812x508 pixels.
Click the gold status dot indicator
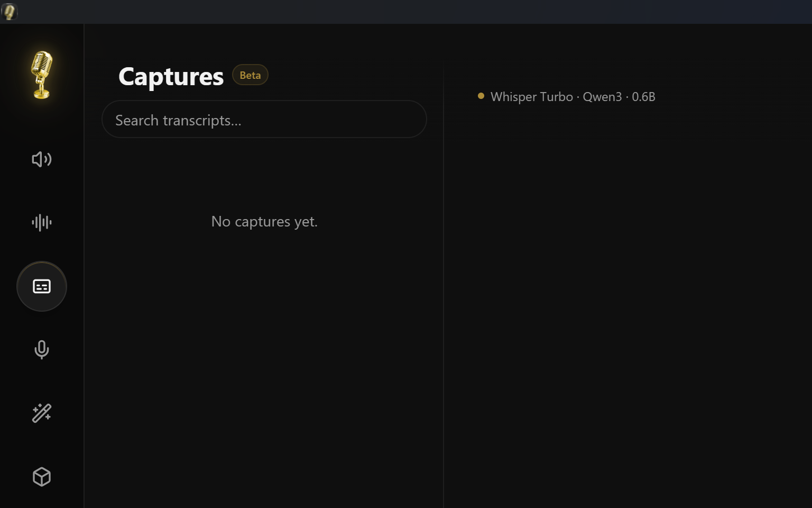[481, 96]
